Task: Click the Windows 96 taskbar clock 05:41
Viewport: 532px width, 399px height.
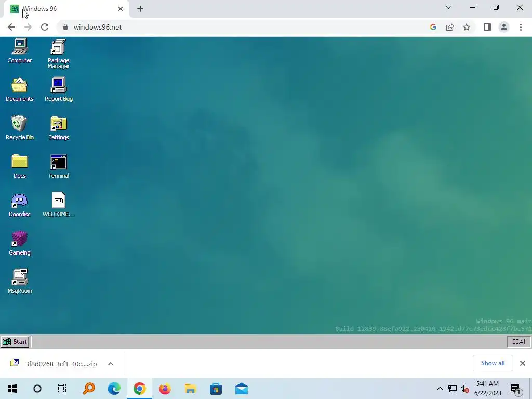Action: [518, 342]
